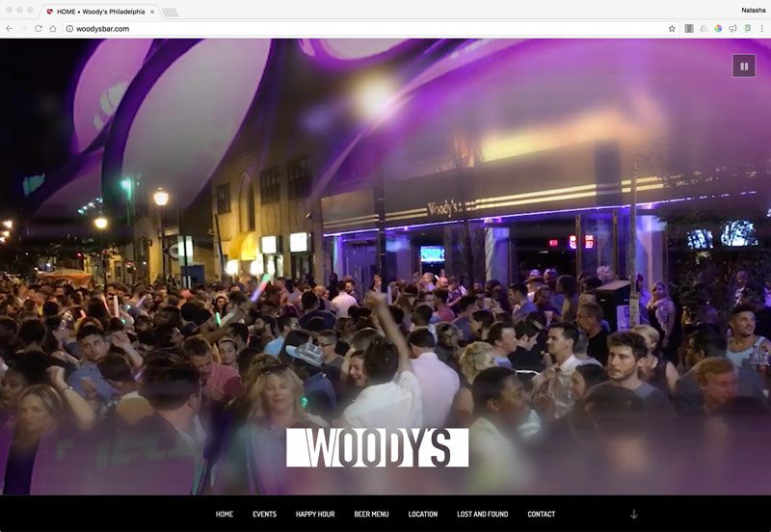The image size is (771, 532).
Task: Go to the EVENTS page
Action: pos(264,514)
